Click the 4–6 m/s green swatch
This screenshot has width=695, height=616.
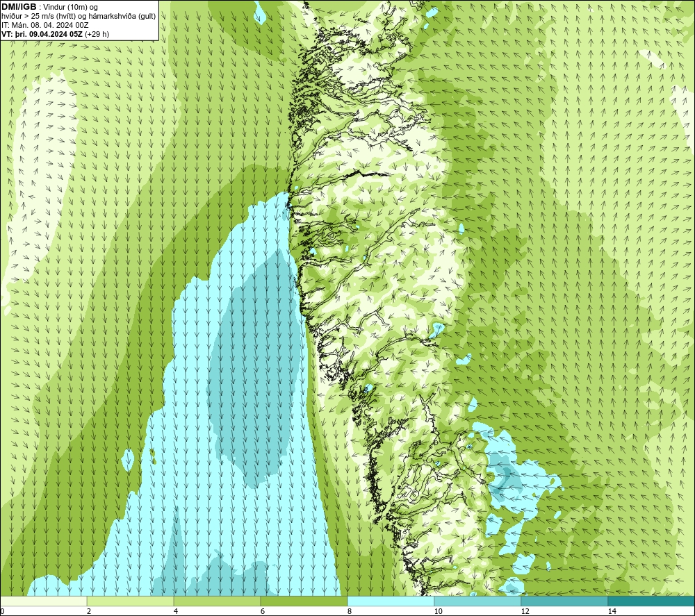point(217,601)
